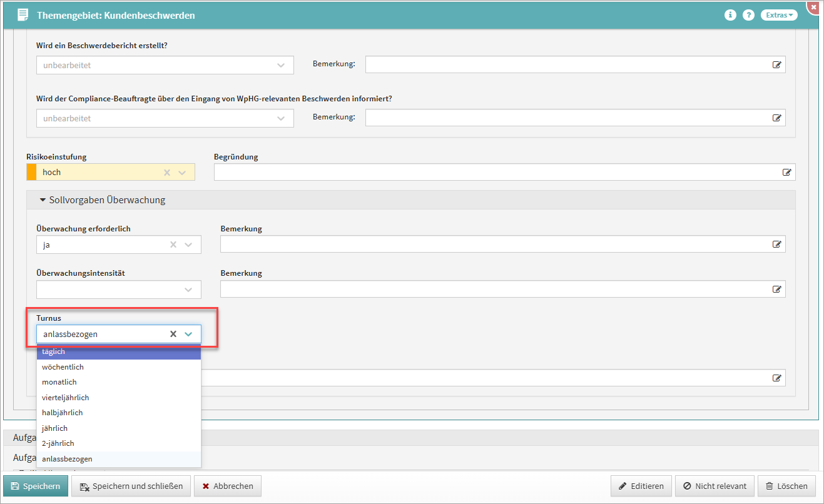Click the Speichern button
The height and width of the screenshot is (504, 824).
tap(36, 486)
